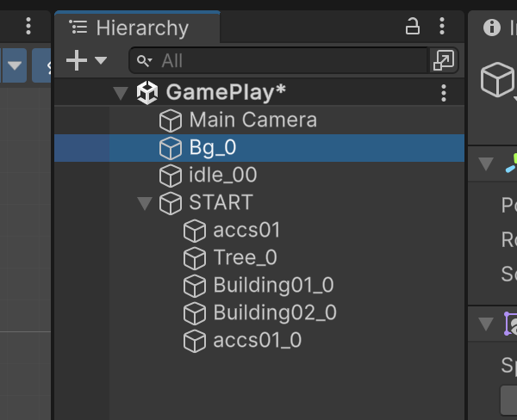Toggle the Hierarchy panel lock icon

pos(412,27)
